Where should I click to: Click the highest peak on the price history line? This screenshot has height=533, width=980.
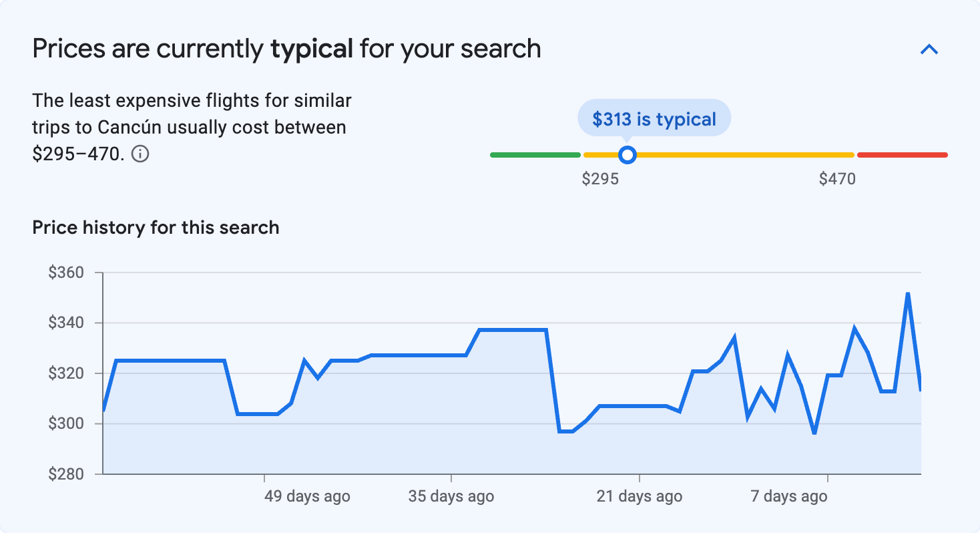[908, 292]
